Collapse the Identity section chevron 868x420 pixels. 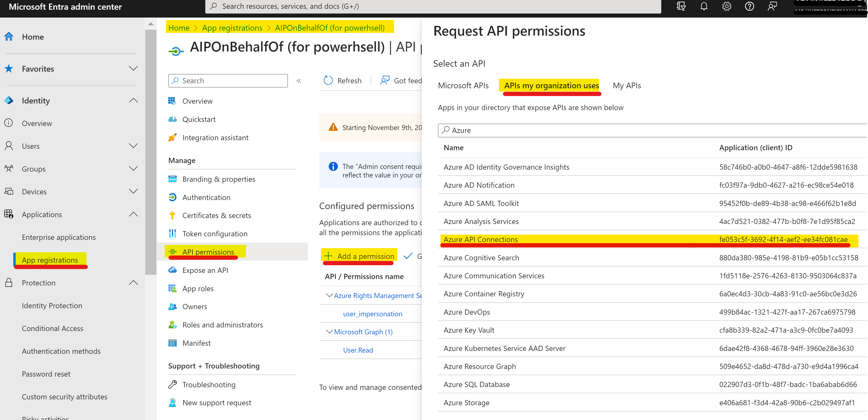click(x=133, y=100)
